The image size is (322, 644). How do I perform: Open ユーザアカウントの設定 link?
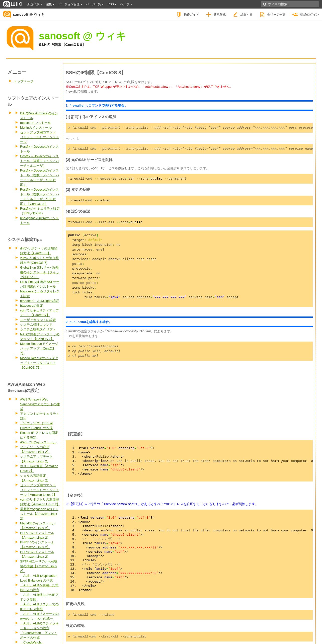[38, 320]
